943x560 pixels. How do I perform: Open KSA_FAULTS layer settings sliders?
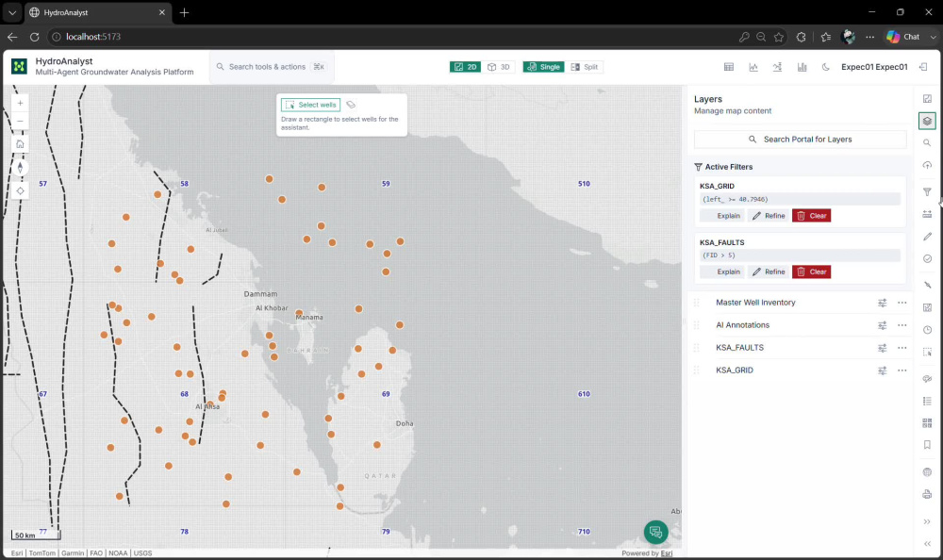tap(882, 348)
